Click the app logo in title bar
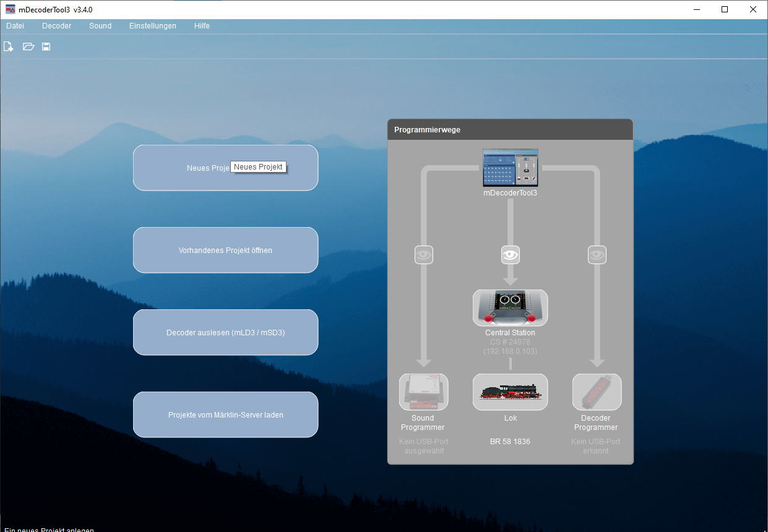The height and width of the screenshot is (532, 768). tap(11, 9)
